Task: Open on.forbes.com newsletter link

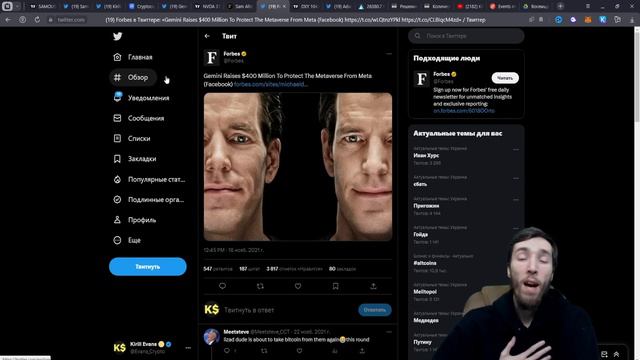Action: [464, 111]
